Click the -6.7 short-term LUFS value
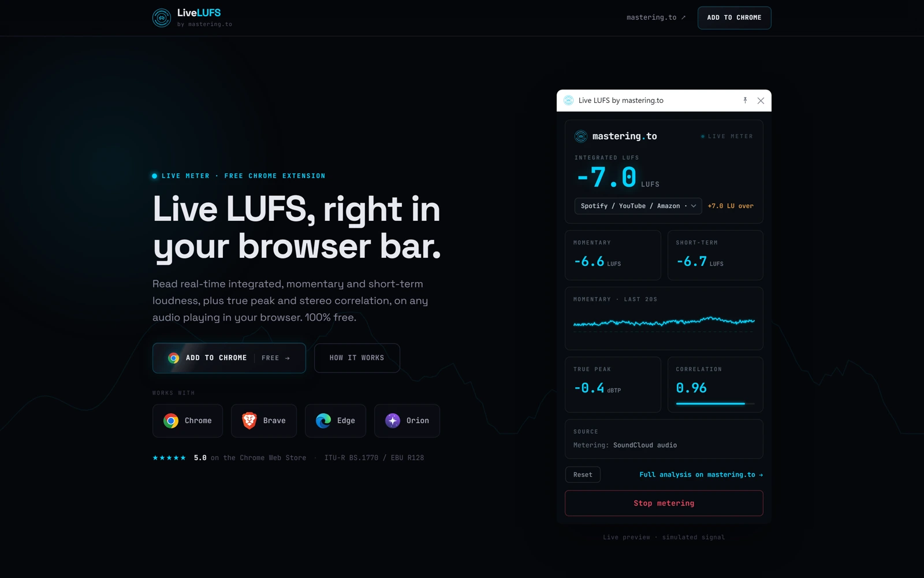924x578 pixels. pos(692,261)
